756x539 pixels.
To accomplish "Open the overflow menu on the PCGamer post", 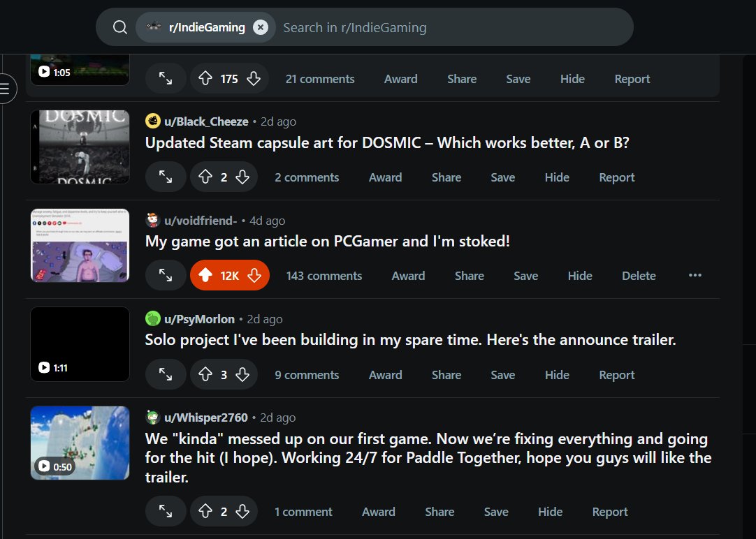I will pyautogui.click(x=695, y=275).
